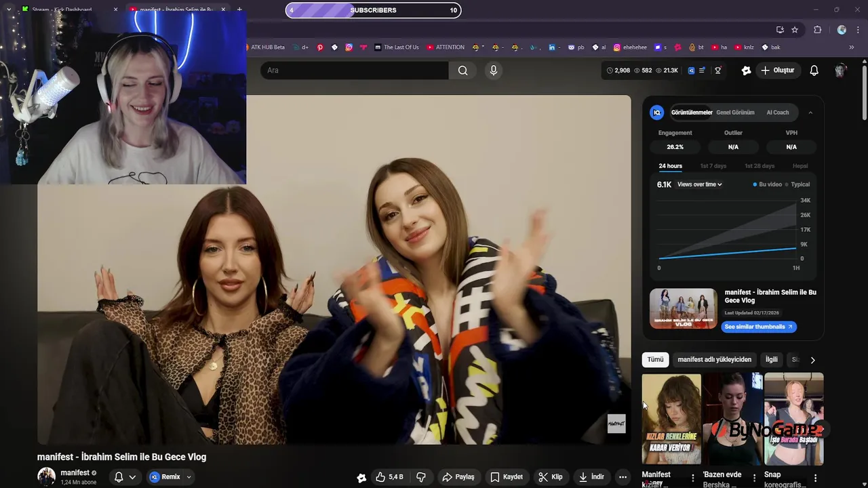This screenshot has height=488, width=868.
Task: Click the YouTube search input field
Action: point(354,70)
